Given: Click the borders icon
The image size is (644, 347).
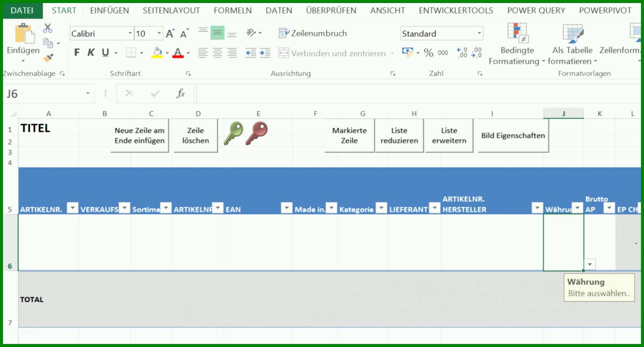Looking at the screenshot, I should (x=131, y=53).
